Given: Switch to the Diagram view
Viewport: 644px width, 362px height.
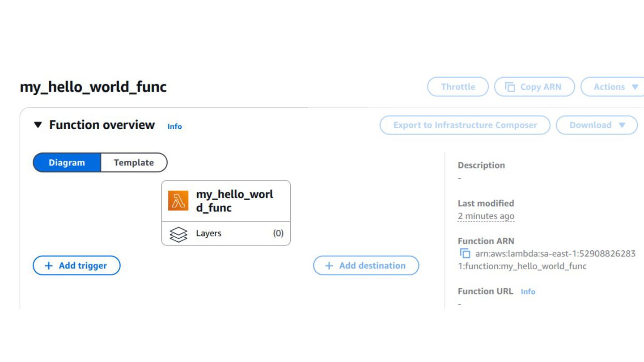Looking at the screenshot, I should coord(67,163).
